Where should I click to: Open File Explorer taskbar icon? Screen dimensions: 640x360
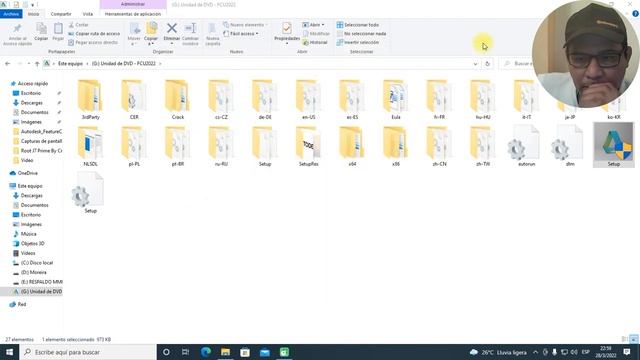click(225, 352)
